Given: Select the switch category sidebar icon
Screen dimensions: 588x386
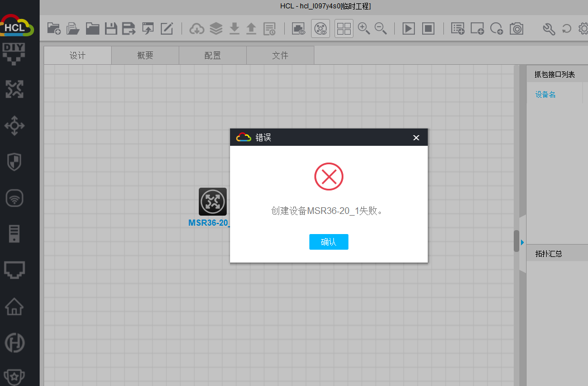Looking at the screenshot, I should [x=15, y=125].
